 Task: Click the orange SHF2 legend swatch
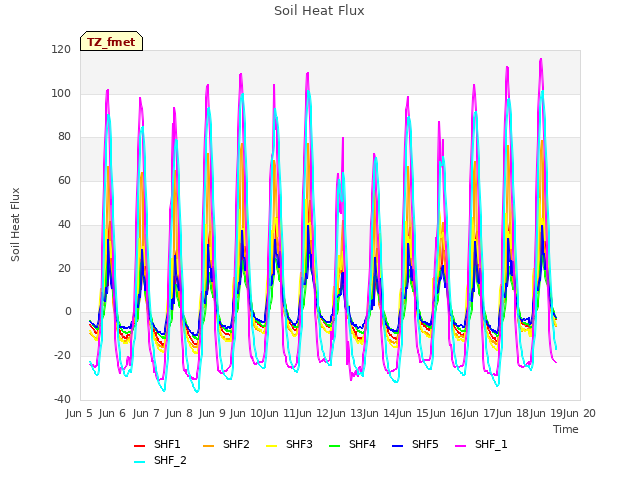(x=209, y=446)
